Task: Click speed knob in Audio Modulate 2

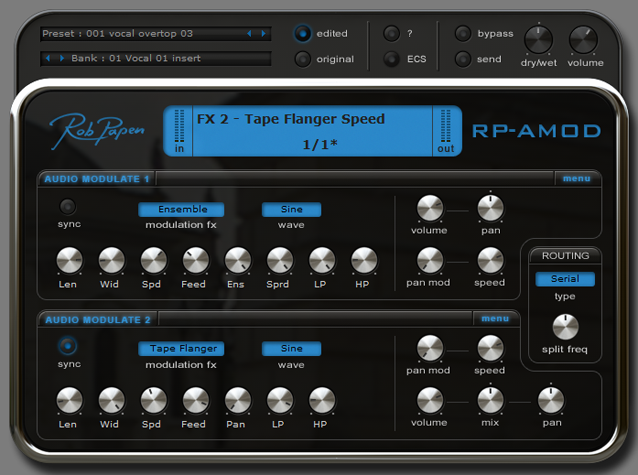Action: coord(490,348)
